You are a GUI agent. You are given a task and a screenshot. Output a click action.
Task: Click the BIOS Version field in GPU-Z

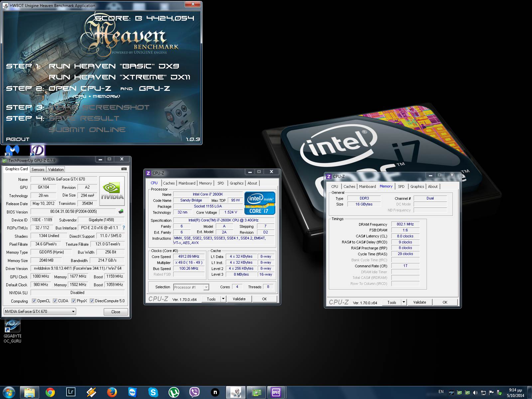point(73,211)
